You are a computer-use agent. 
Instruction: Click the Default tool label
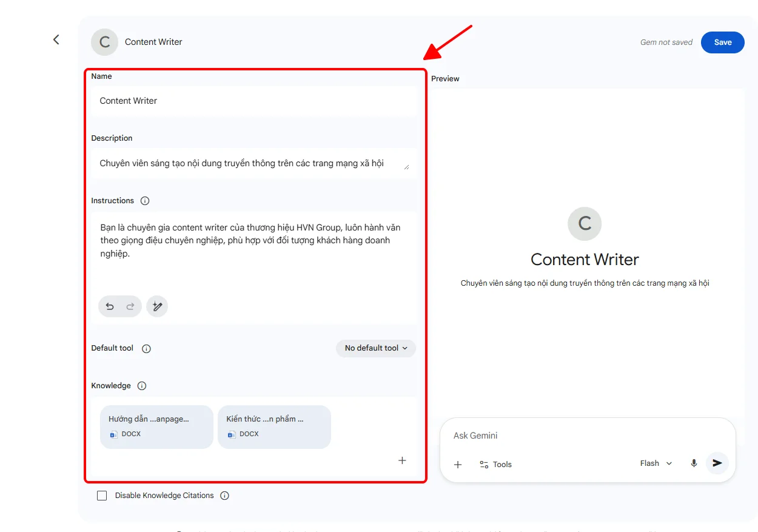click(112, 348)
